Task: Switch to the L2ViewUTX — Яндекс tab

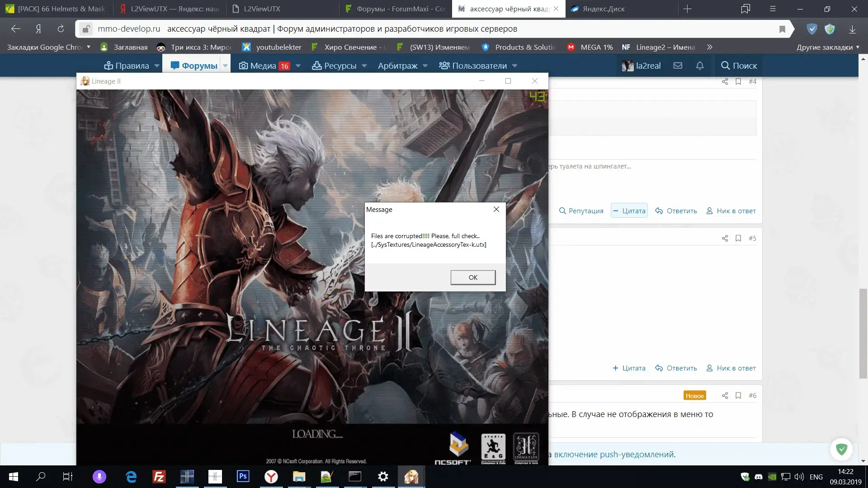Action: click(169, 9)
